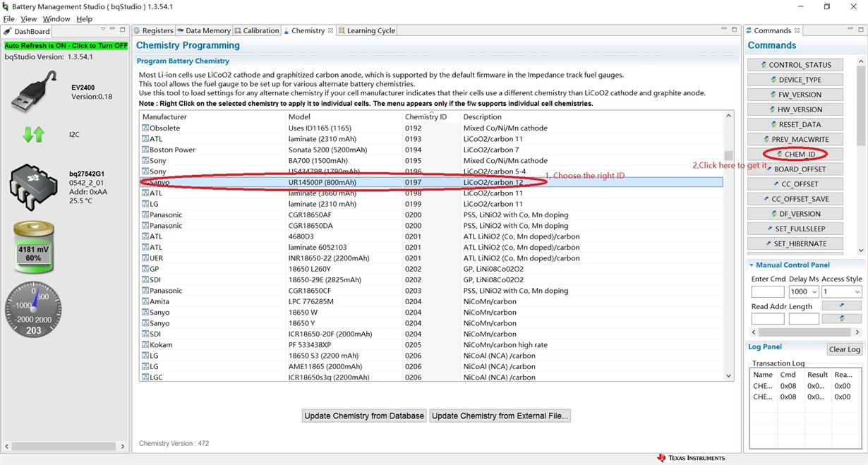Send the DEVICE_TYPE command

[x=795, y=80]
